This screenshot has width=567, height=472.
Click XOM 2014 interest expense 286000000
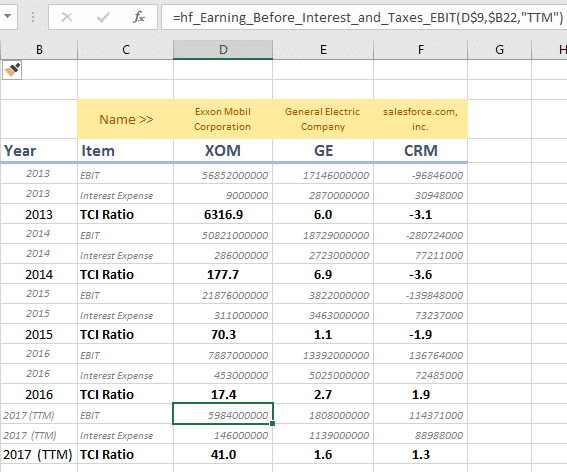(x=223, y=255)
